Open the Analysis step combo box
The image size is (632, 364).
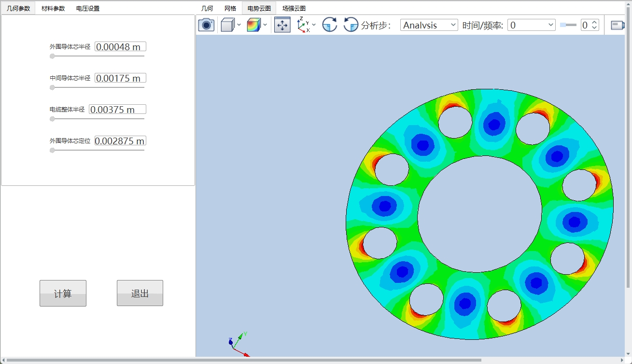pos(429,25)
